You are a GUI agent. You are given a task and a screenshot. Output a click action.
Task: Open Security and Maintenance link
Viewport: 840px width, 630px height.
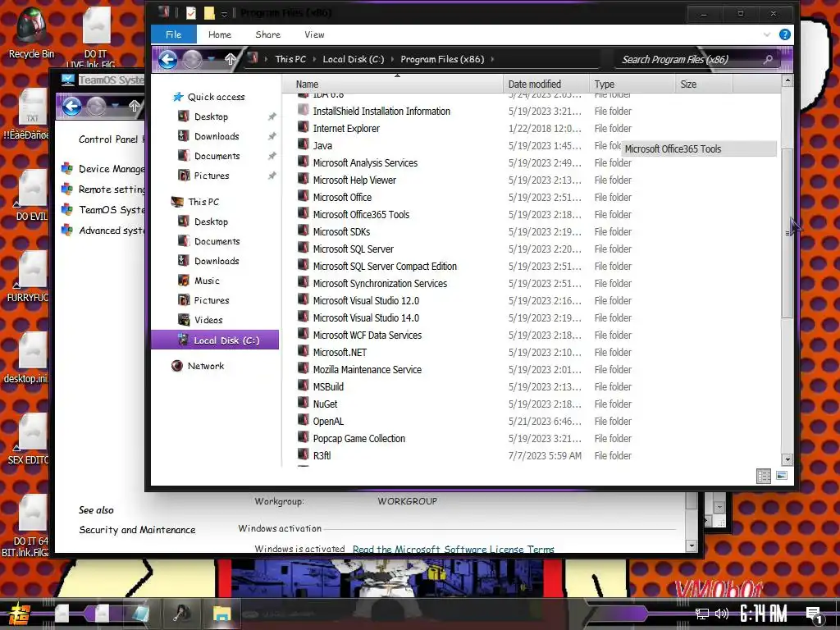click(x=137, y=530)
